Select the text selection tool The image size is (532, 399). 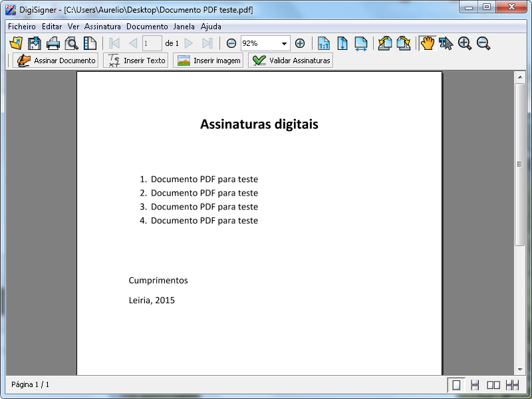tap(446, 43)
